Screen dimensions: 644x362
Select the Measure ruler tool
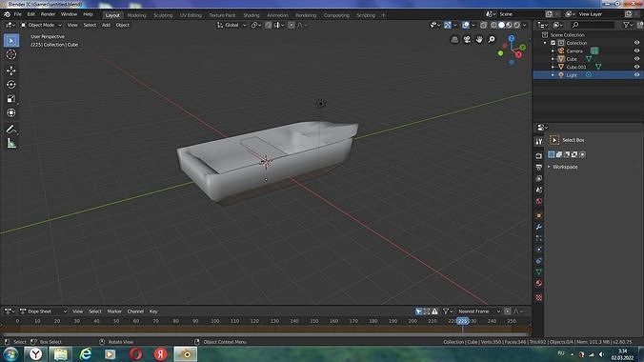11,144
